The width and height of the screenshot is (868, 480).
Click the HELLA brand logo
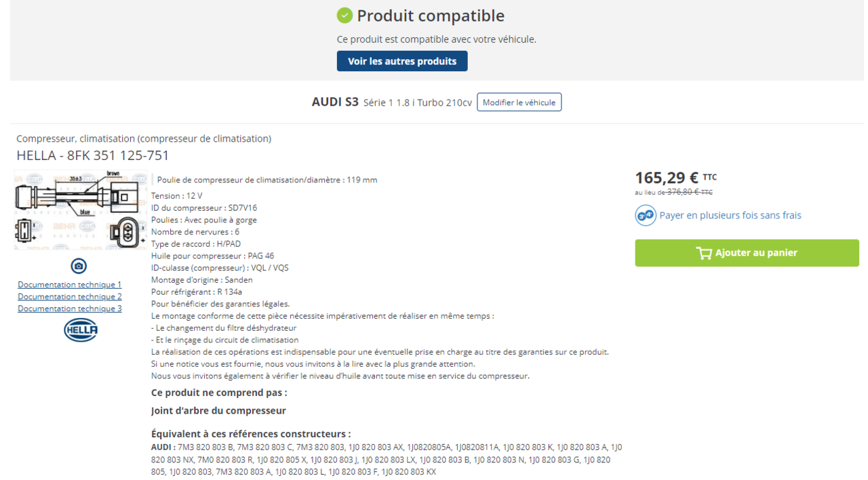(81, 330)
